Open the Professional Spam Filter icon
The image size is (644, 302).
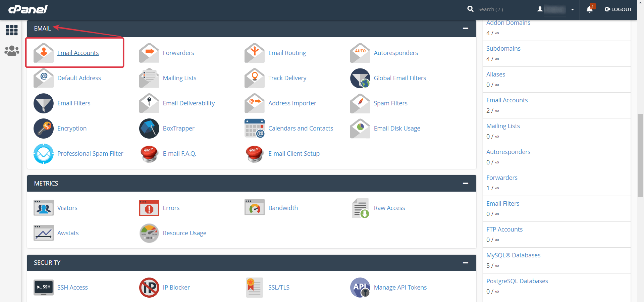pyautogui.click(x=44, y=154)
